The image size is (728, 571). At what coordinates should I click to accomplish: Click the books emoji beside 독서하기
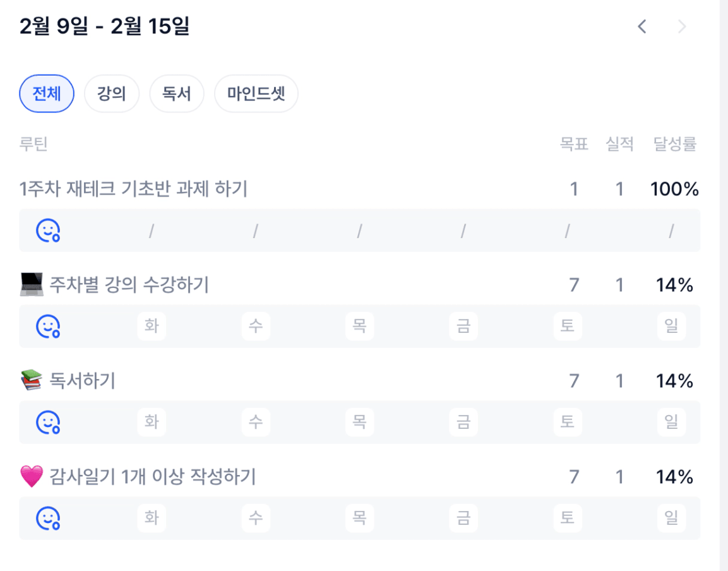tap(32, 381)
